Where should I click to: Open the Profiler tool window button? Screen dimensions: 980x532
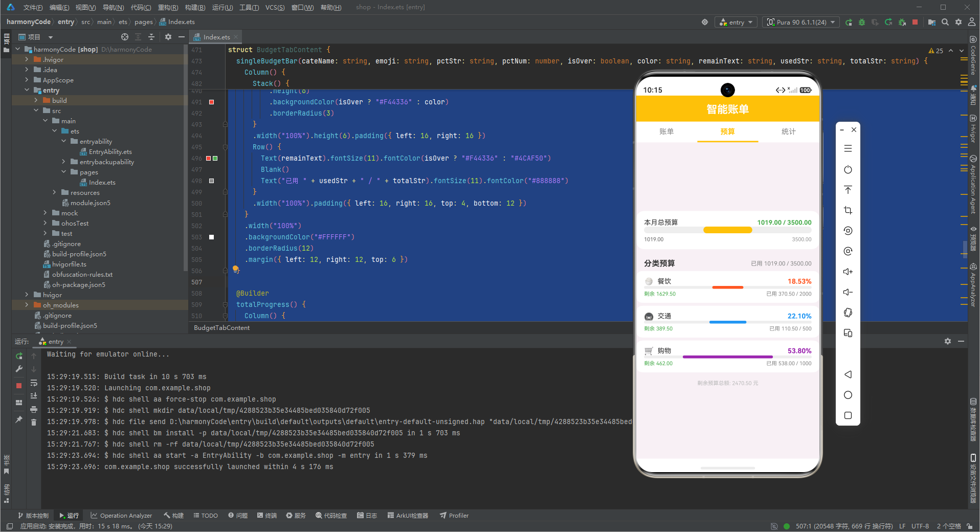pos(454,515)
